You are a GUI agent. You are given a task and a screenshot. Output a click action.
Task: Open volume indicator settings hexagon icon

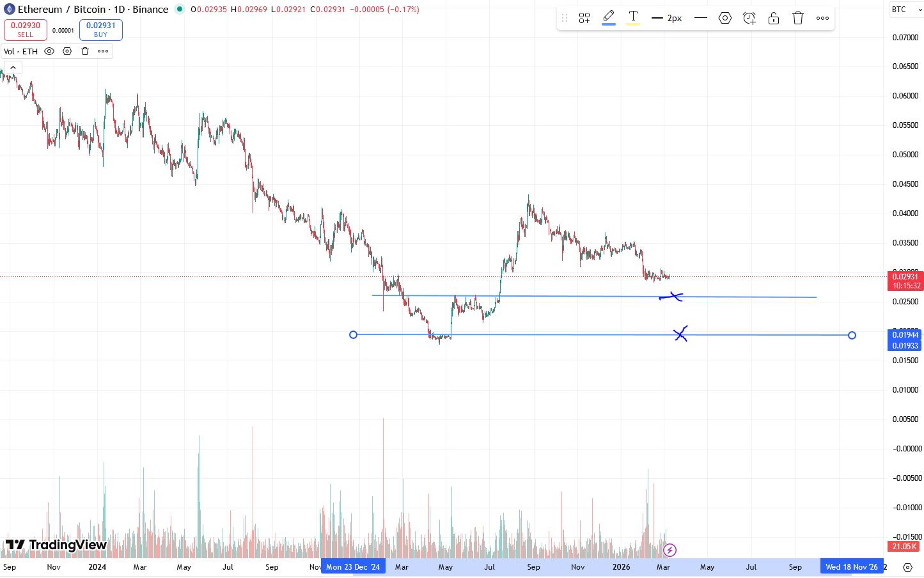(67, 51)
